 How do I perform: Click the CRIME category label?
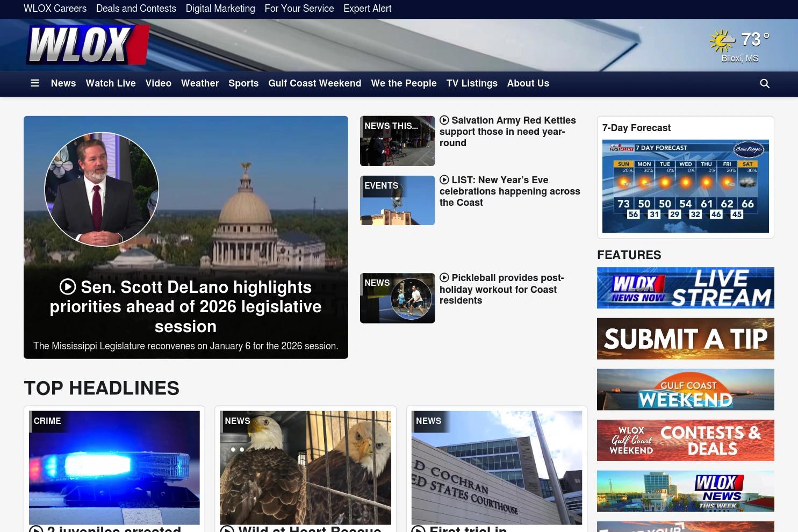point(47,421)
